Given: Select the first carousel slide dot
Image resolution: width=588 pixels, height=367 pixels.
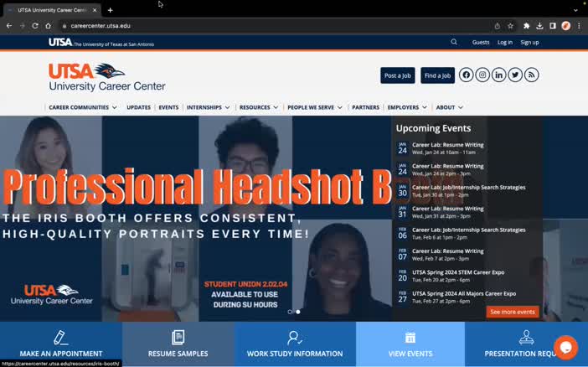Looking at the screenshot, I should (x=290, y=312).
